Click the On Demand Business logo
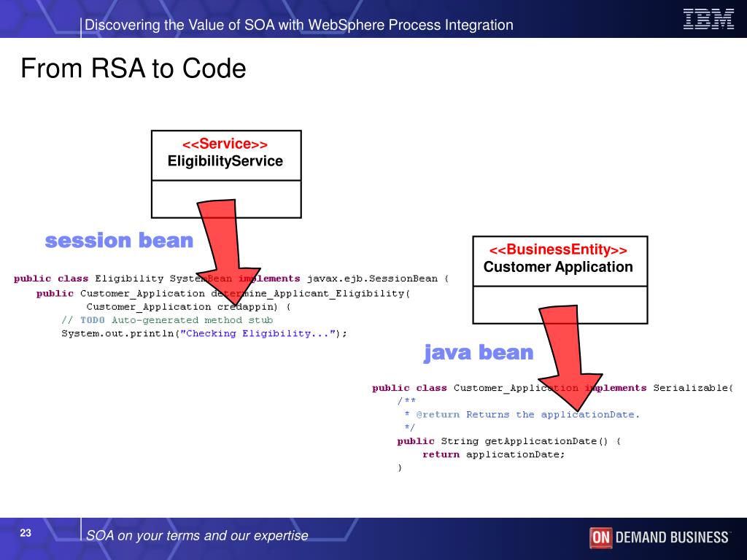 [659, 537]
